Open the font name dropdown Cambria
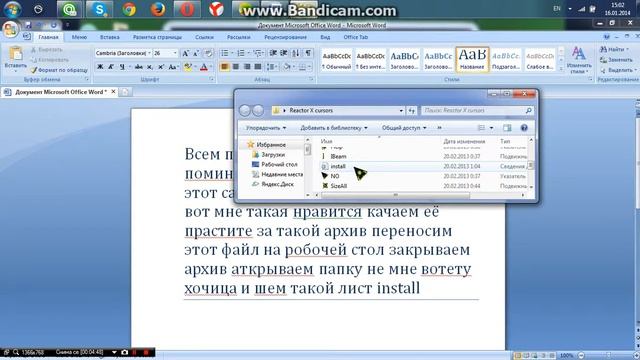The image size is (640, 360). tap(149, 53)
